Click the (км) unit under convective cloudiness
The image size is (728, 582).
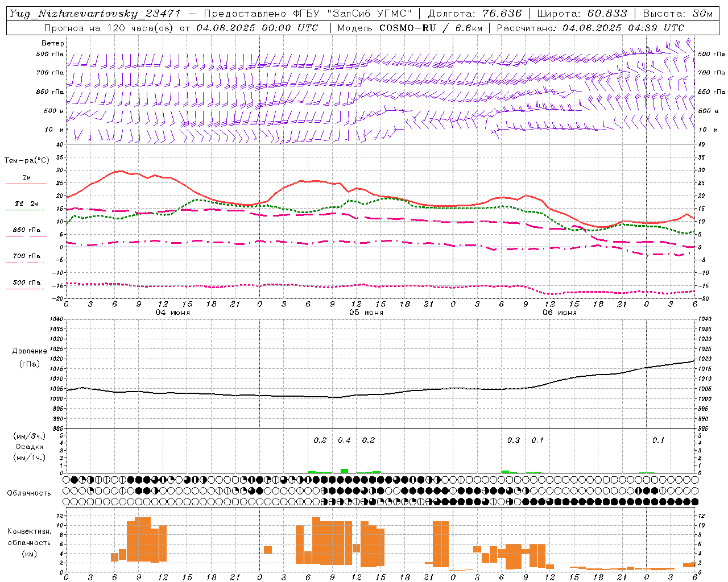click(30, 554)
